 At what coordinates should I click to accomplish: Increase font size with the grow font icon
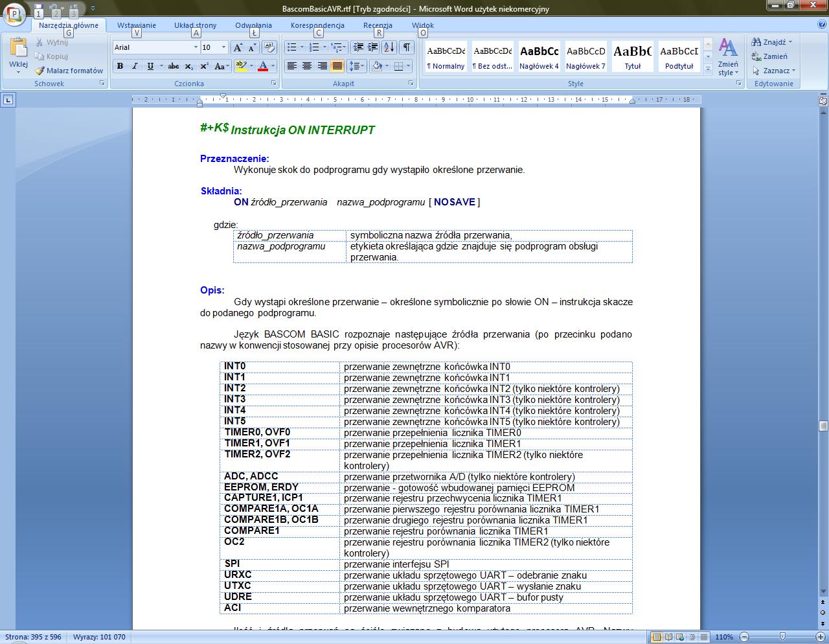pyautogui.click(x=238, y=47)
